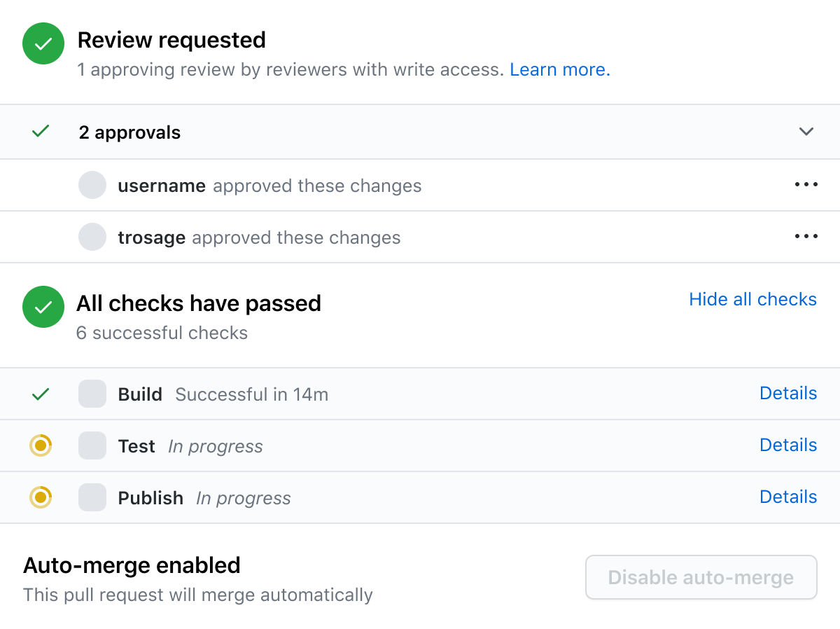Viewport: 840px width, 629px height.
Task: Click the bold Review requested heading
Action: click(172, 40)
